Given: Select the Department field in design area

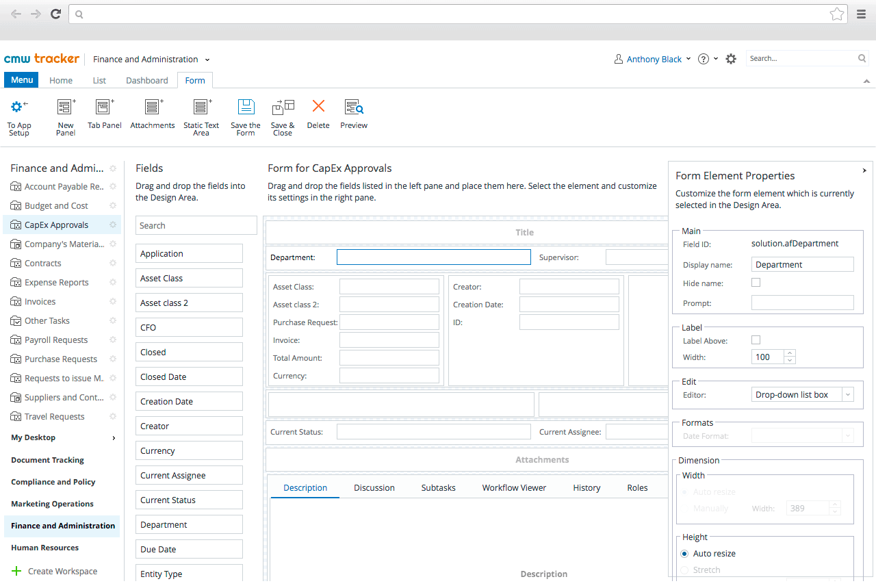Looking at the screenshot, I should point(434,257).
